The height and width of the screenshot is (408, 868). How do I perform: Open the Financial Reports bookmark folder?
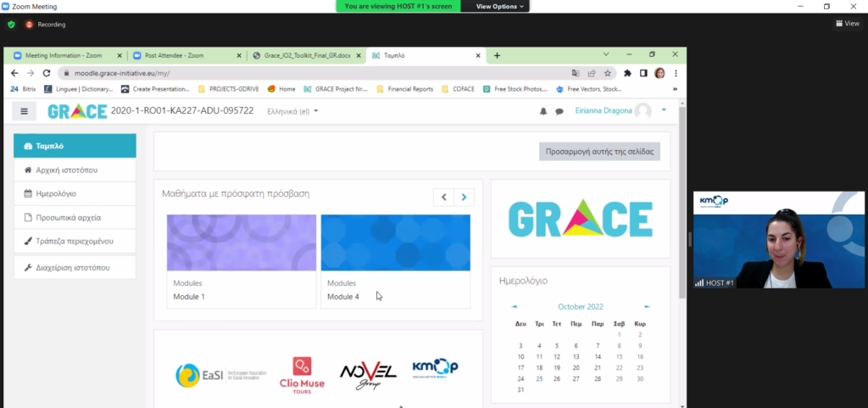pyautogui.click(x=404, y=89)
